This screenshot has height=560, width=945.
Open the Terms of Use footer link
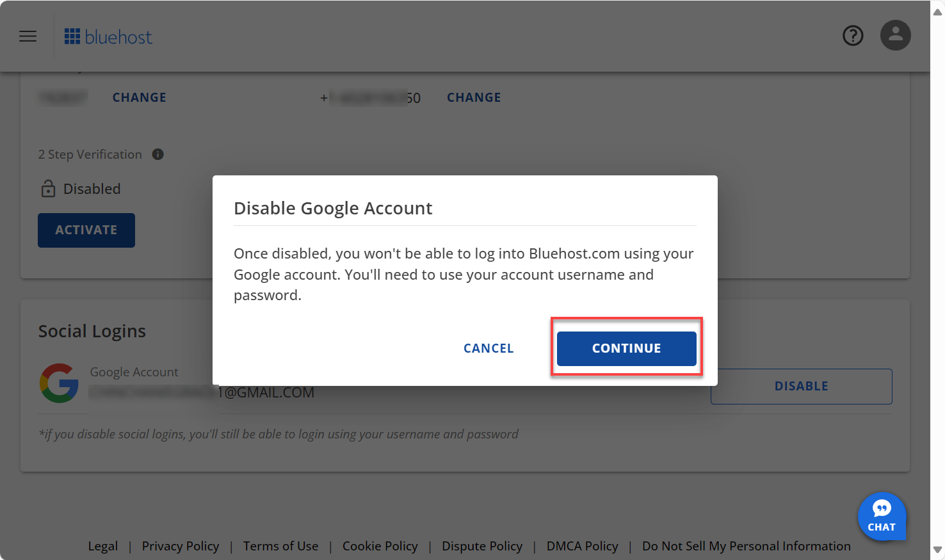(x=280, y=546)
